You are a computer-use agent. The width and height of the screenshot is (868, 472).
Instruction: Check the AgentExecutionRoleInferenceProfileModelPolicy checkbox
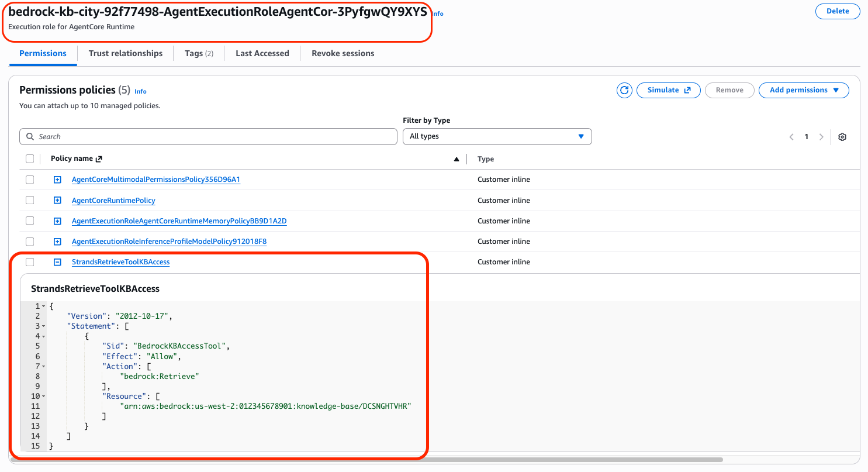point(30,242)
